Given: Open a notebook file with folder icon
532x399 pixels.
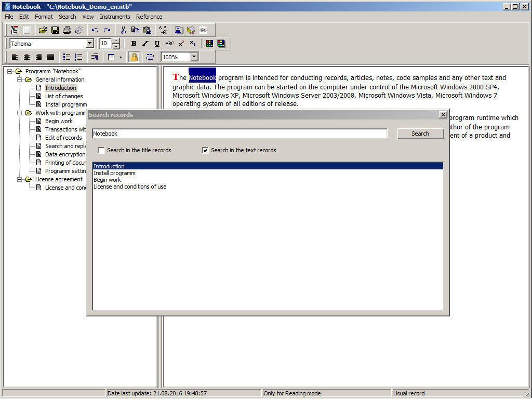Looking at the screenshot, I should pos(43,30).
